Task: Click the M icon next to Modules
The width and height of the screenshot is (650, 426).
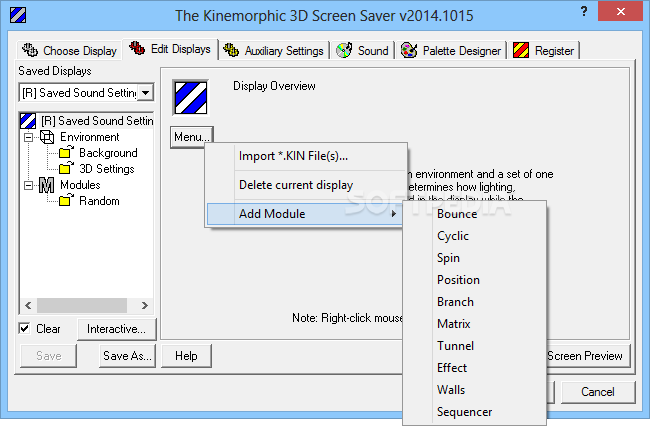Action: 46,185
